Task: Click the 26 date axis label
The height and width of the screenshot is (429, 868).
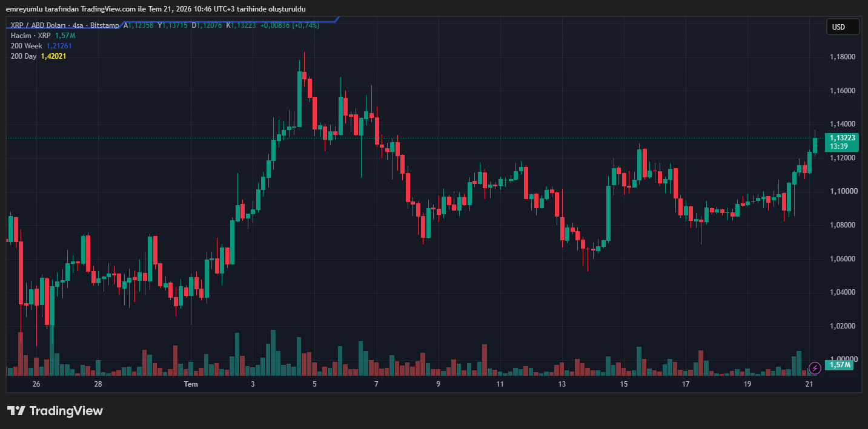Action: coord(36,384)
